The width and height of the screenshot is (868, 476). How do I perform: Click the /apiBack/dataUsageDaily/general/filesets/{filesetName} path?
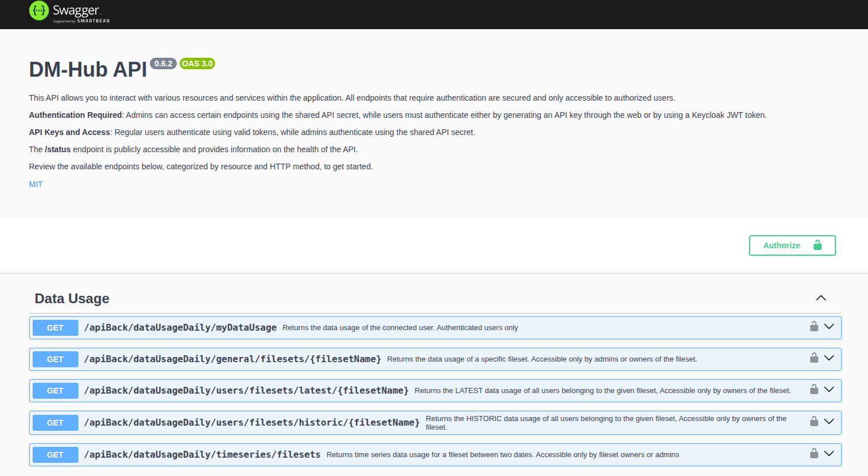coord(232,359)
